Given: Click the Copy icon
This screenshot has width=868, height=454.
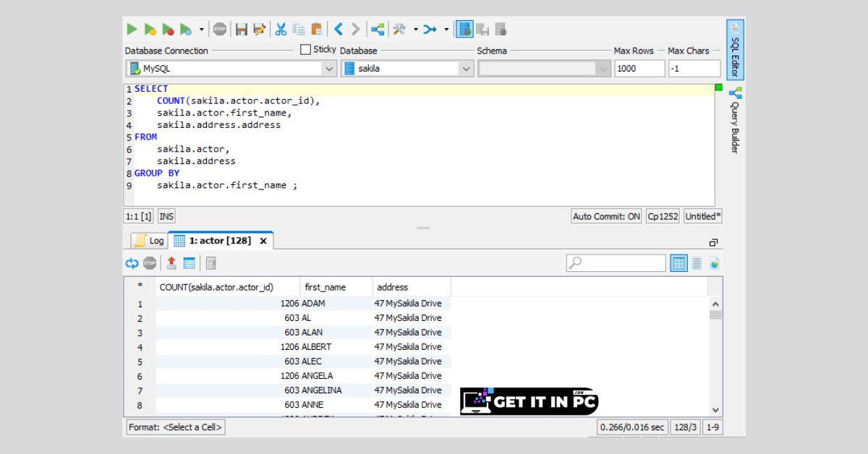Looking at the screenshot, I should (x=299, y=29).
